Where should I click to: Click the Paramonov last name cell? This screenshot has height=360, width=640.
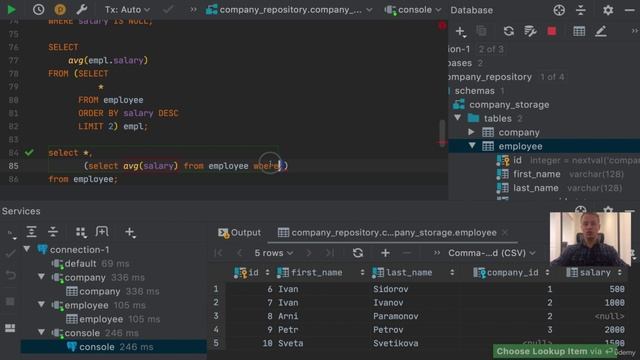[395, 316]
